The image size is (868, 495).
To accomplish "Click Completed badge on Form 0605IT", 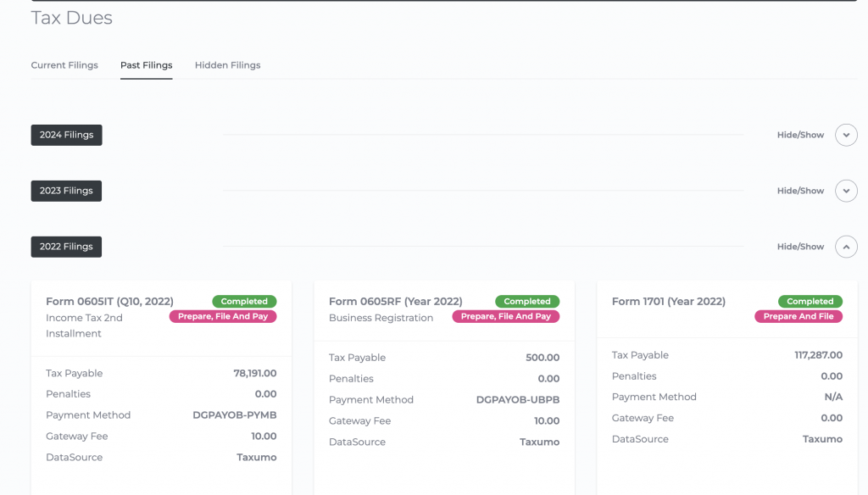I will click(x=244, y=302).
